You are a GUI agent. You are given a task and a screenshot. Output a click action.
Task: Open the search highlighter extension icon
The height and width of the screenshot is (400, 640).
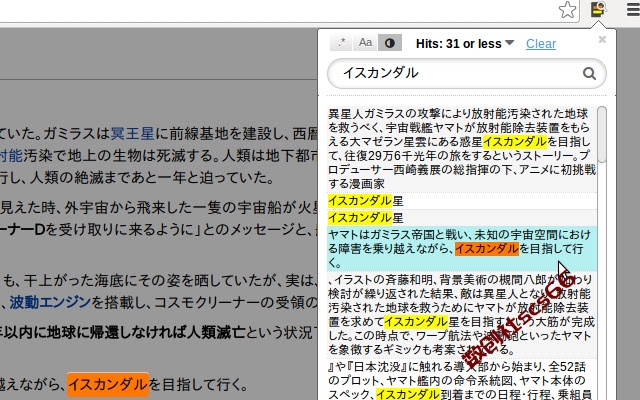[598, 9]
